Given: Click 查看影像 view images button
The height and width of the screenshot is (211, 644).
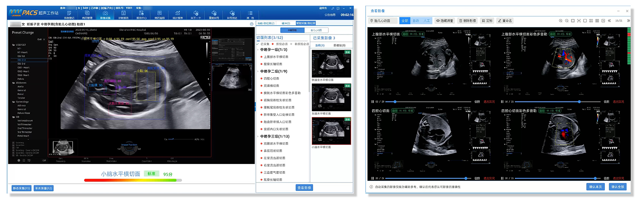Looking at the screenshot, I should pyautogui.click(x=305, y=187).
